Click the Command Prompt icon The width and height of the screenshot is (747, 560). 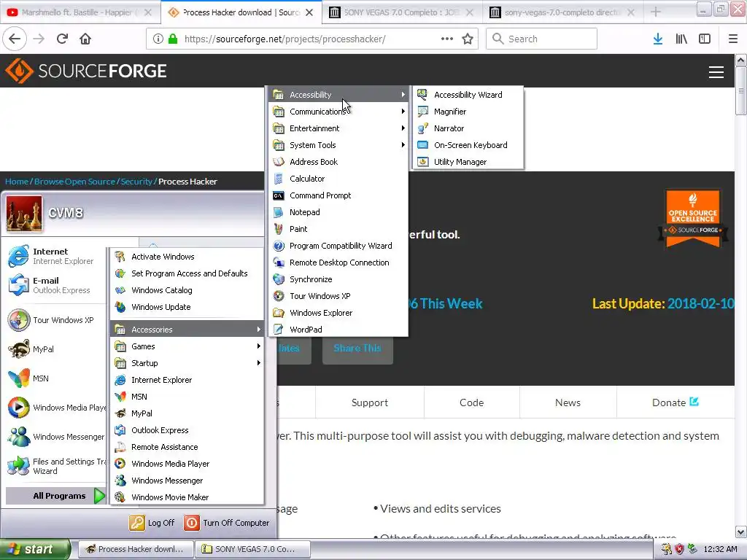click(x=279, y=195)
